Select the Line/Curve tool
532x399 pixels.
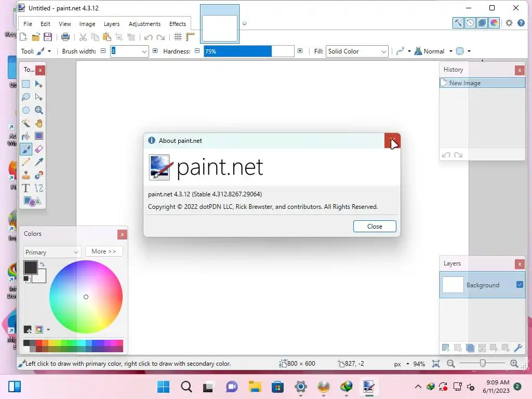coord(38,188)
